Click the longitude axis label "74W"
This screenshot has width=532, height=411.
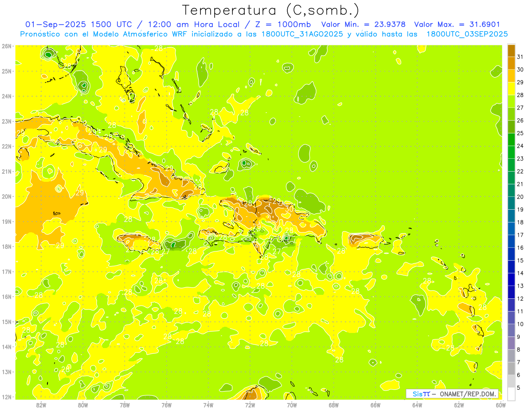point(208,405)
